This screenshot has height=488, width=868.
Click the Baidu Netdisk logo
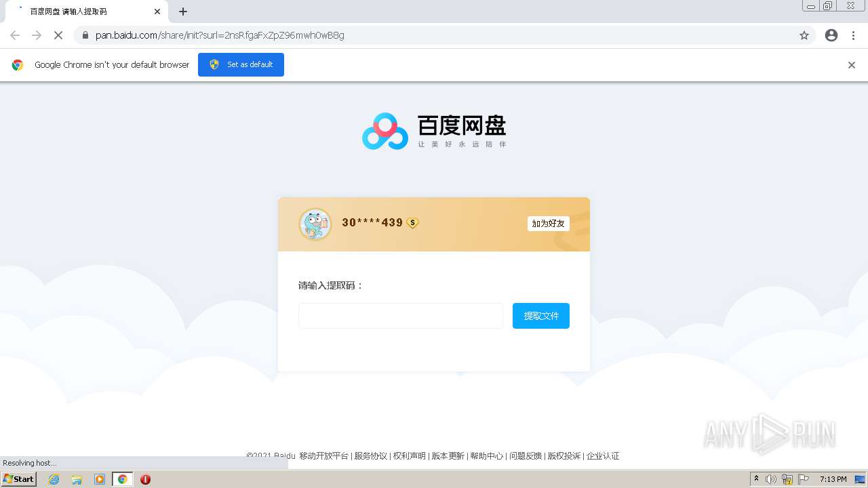(x=434, y=131)
